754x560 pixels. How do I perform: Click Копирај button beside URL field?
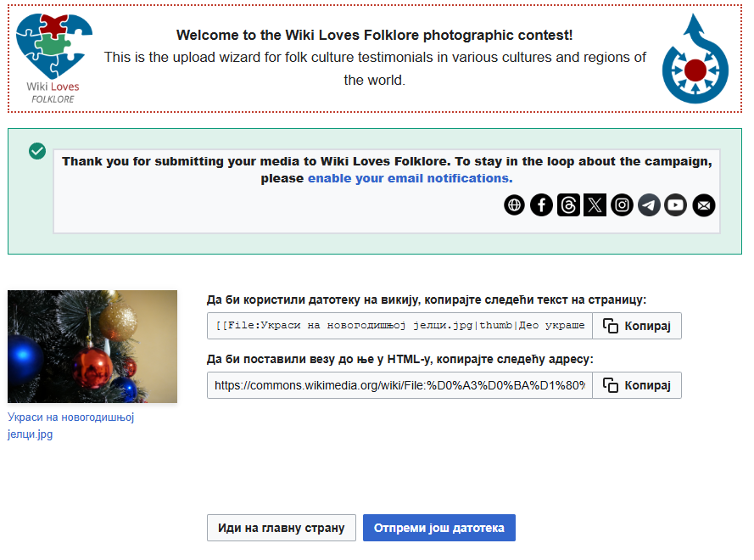click(x=636, y=385)
